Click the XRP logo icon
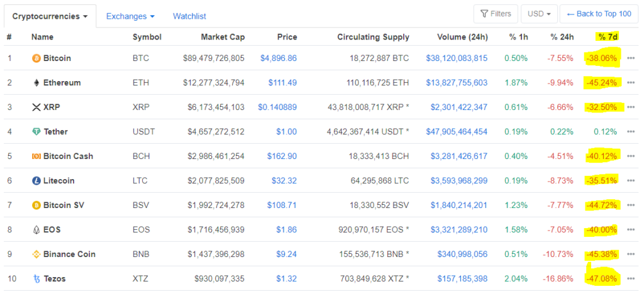This screenshot has height=294, width=644. [36, 107]
